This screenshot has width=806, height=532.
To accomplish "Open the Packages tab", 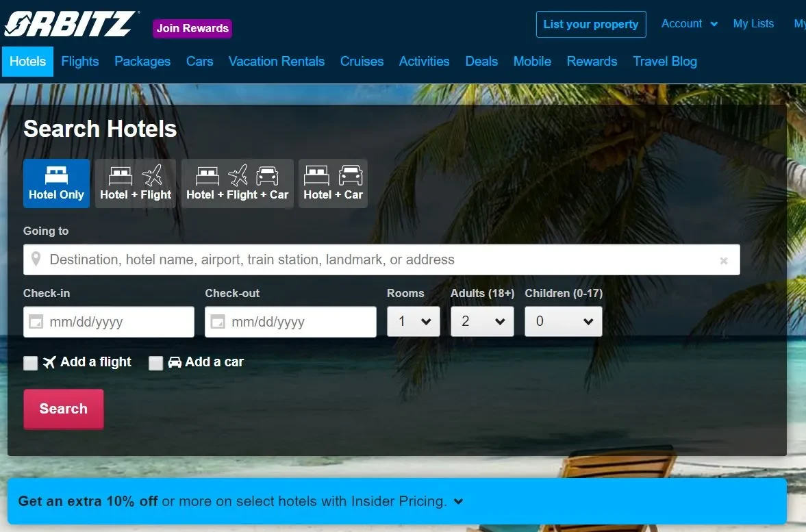I will click(x=142, y=61).
